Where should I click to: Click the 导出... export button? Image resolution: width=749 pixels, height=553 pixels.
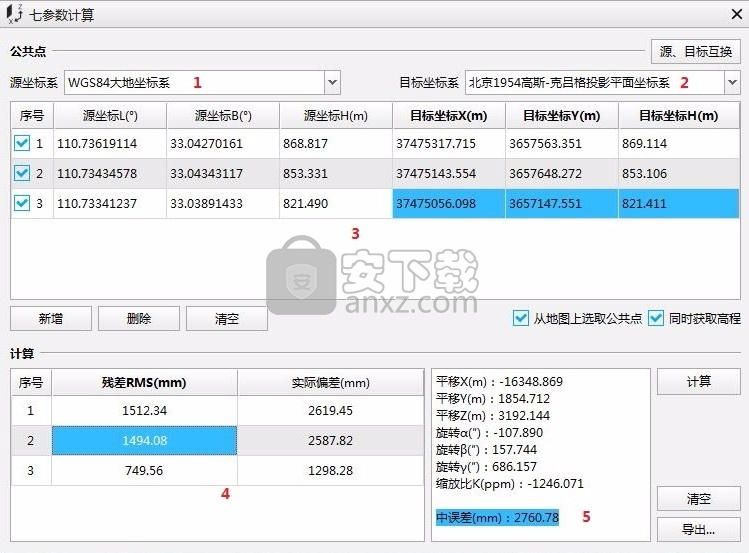pyautogui.click(x=699, y=529)
